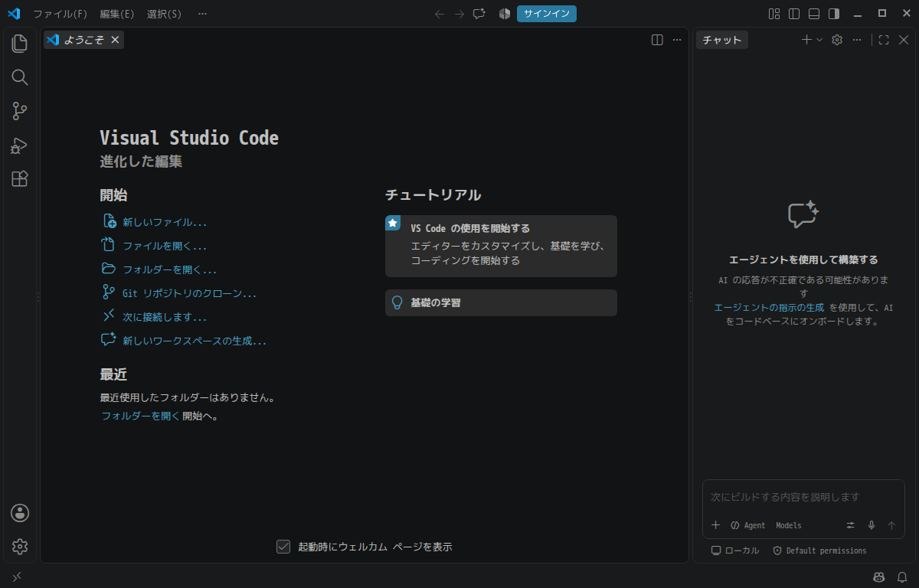Screen dimensions: 919x588
Task: Open 基礎の学習 walkthrough
Action: point(501,302)
